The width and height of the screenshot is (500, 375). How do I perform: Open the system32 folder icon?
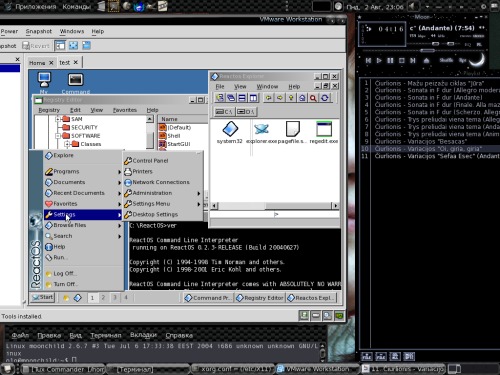tap(230, 133)
